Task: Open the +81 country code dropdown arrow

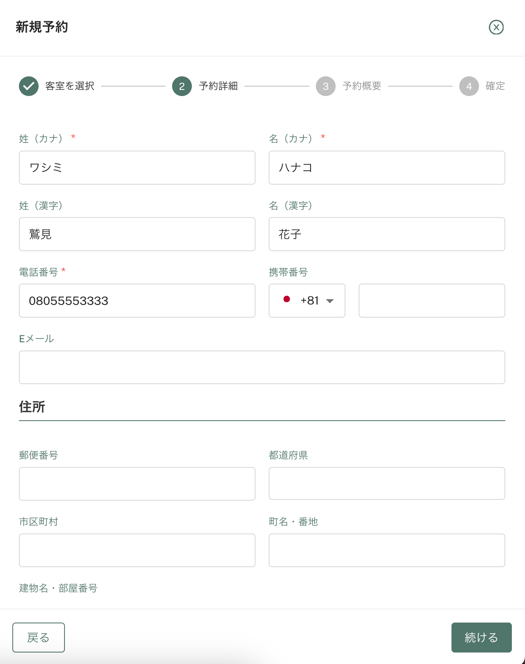Action: click(x=330, y=301)
